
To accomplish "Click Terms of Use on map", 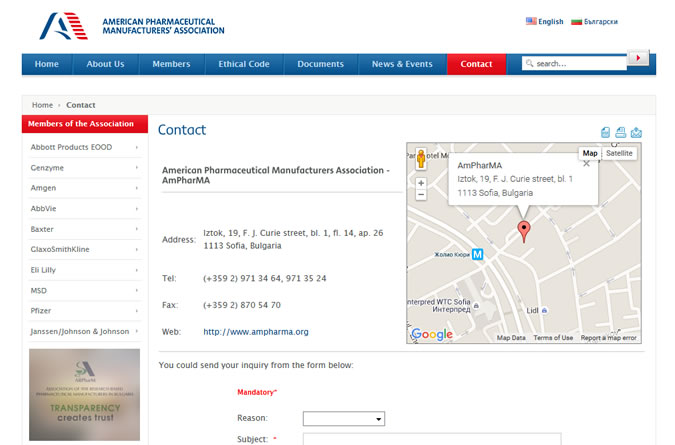I will (x=553, y=338).
